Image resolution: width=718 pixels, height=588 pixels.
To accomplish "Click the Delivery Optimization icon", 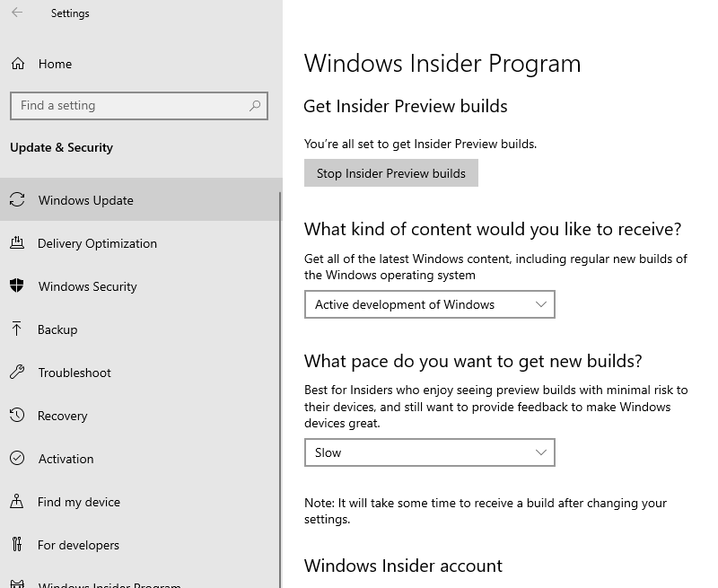I will coord(17,242).
